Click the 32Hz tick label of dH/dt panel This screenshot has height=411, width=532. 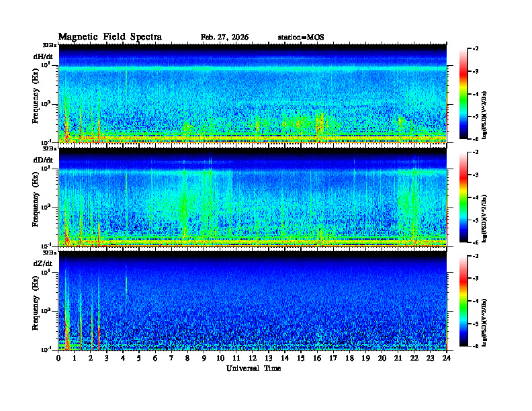(50, 45)
